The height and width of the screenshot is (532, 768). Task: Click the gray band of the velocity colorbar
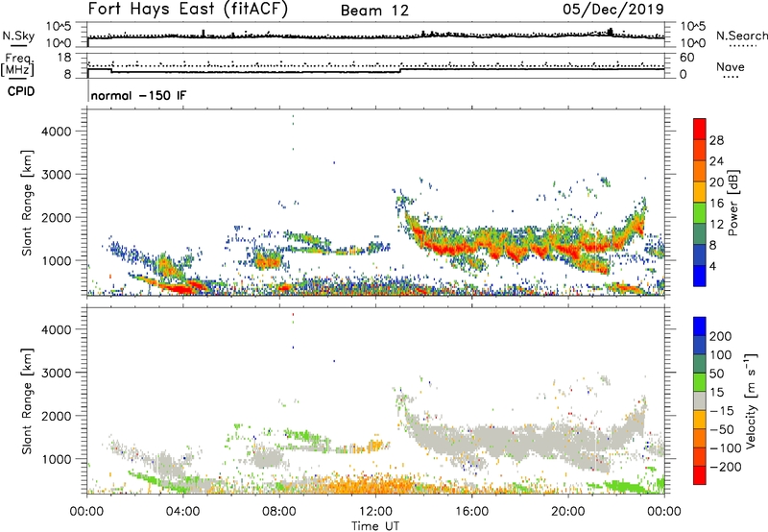coord(700,400)
